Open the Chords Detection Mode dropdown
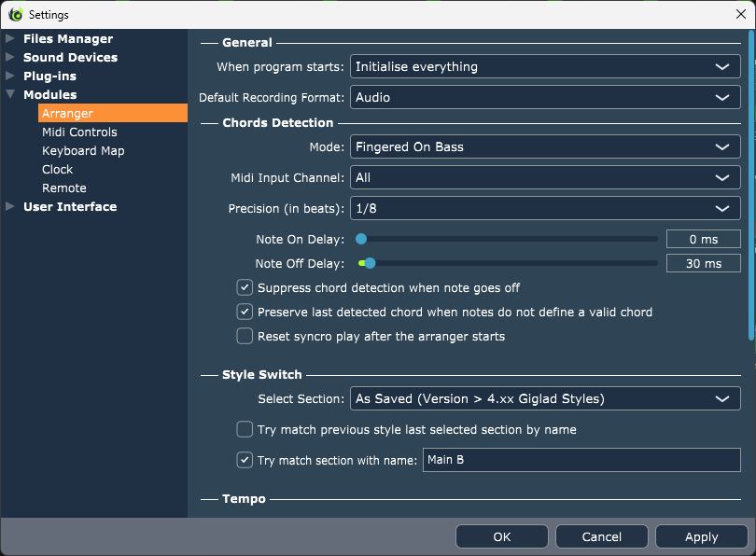Image resolution: width=756 pixels, height=556 pixels. click(x=545, y=147)
